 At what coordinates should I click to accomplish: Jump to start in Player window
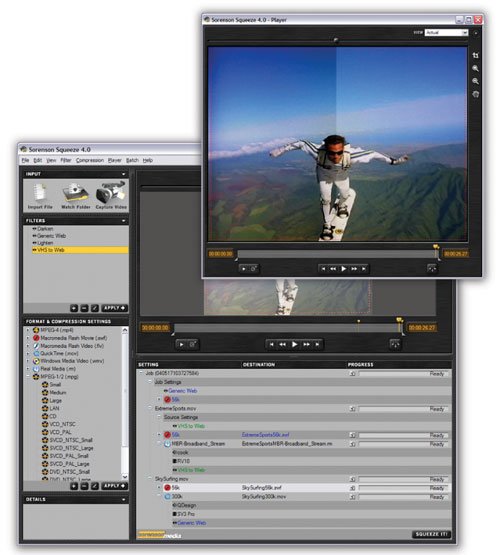323,269
